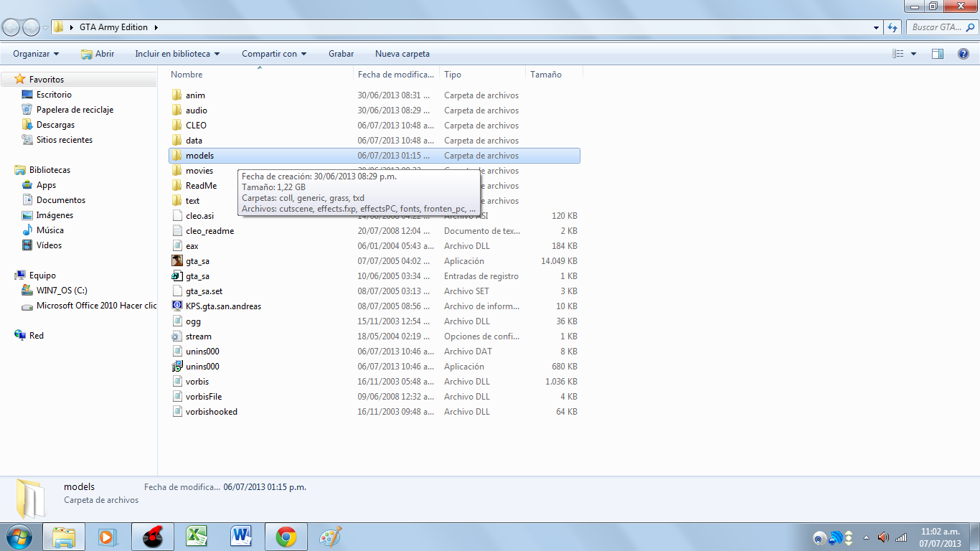The height and width of the screenshot is (551, 980).
Task: Click the stream config file icon
Action: click(177, 336)
